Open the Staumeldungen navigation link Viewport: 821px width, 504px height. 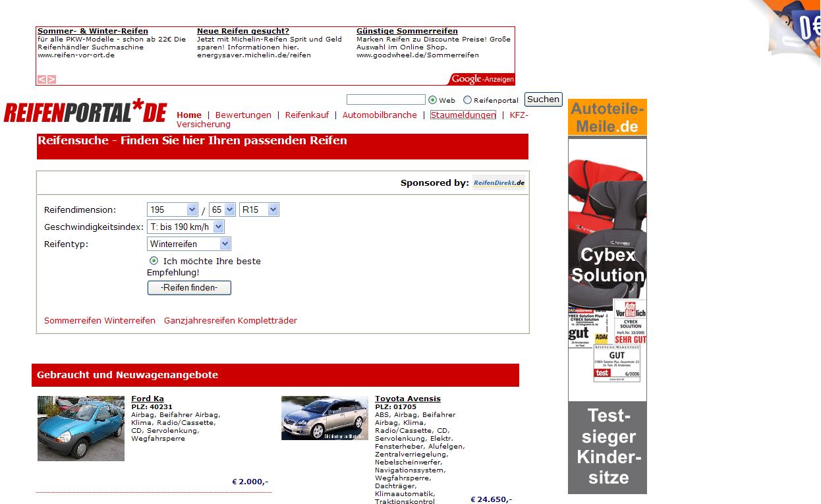[463, 115]
